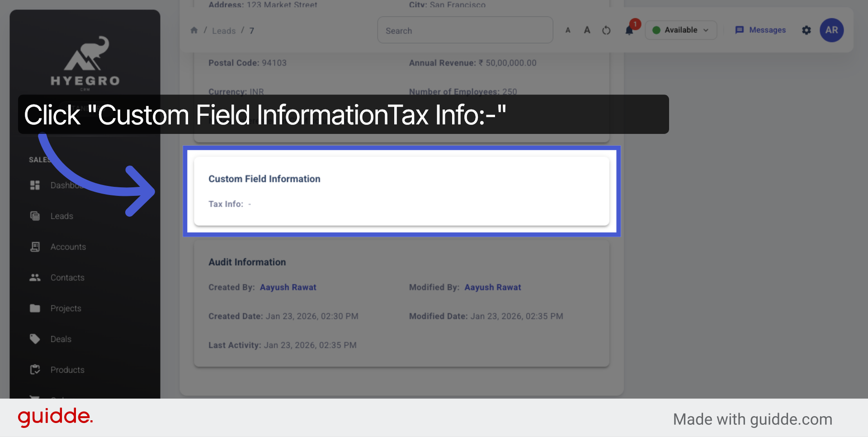Click the home icon in the breadcrumb
This screenshot has width=868, height=437.
[x=194, y=30]
